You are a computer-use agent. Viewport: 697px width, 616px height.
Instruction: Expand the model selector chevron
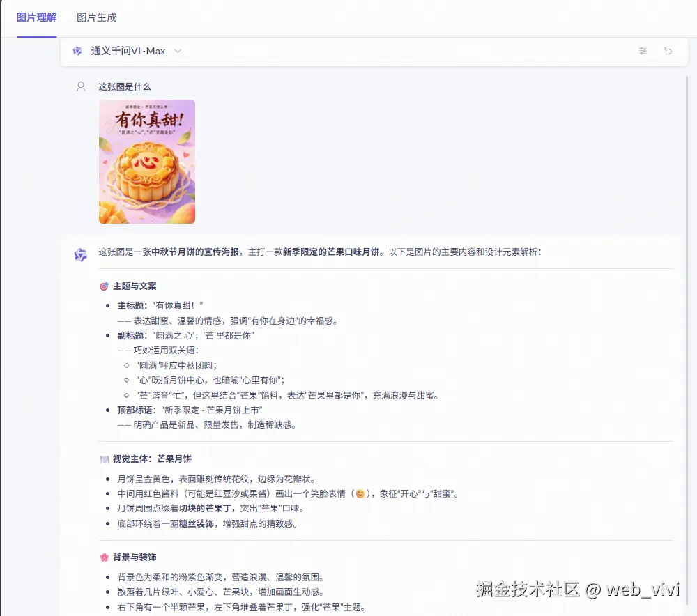(177, 51)
